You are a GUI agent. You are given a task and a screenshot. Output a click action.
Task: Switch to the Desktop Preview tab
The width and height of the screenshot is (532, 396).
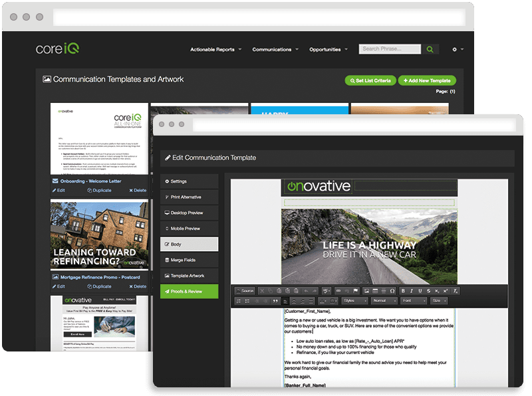click(x=189, y=213)
